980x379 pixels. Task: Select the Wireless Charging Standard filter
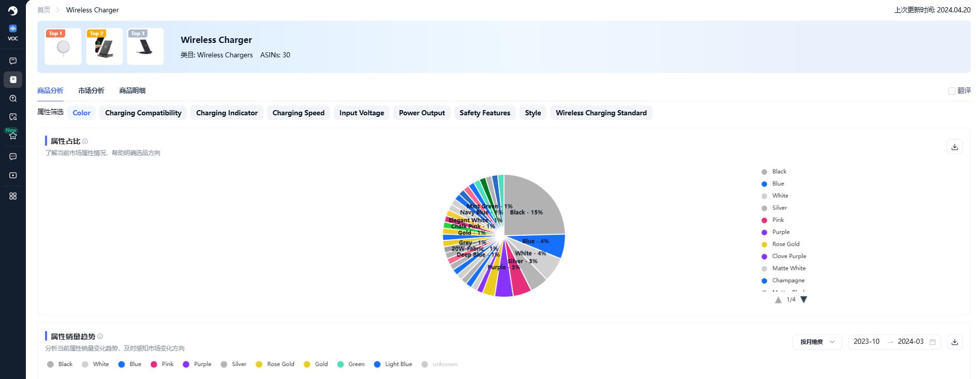(x=601, y=113)
